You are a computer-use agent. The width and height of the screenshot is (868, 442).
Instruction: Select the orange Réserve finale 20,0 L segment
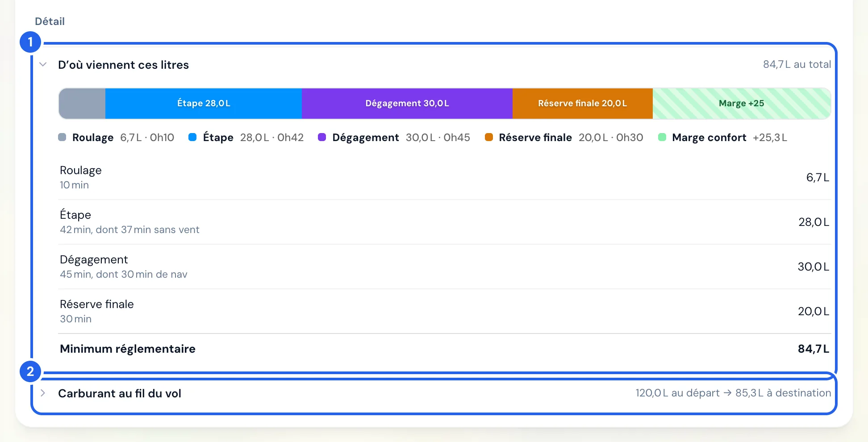pos(583,104)
